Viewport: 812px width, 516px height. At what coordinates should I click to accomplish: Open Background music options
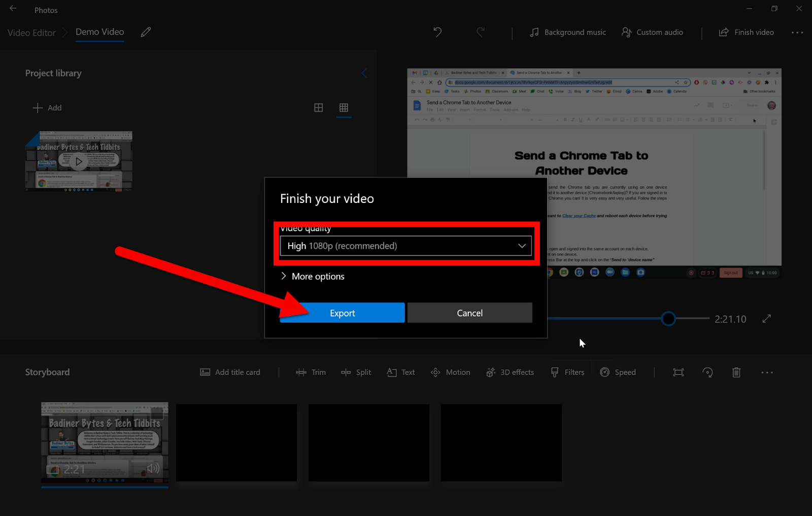click(x=568, y=32)
